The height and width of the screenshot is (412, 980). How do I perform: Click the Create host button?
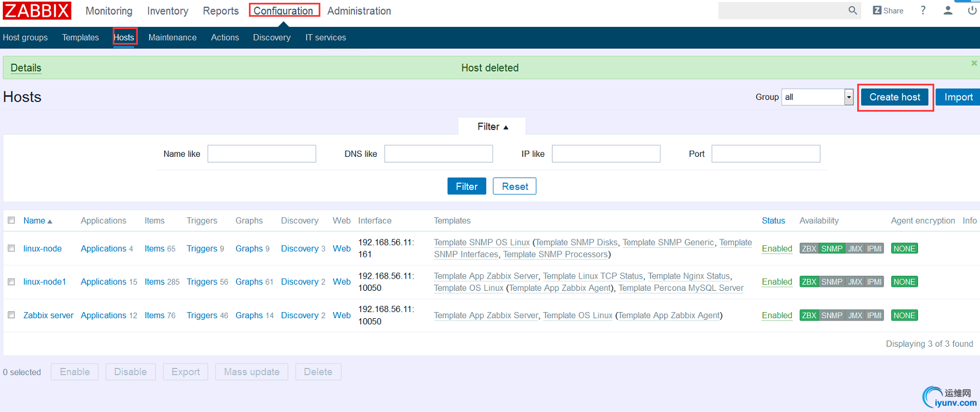tap(895, 97)
